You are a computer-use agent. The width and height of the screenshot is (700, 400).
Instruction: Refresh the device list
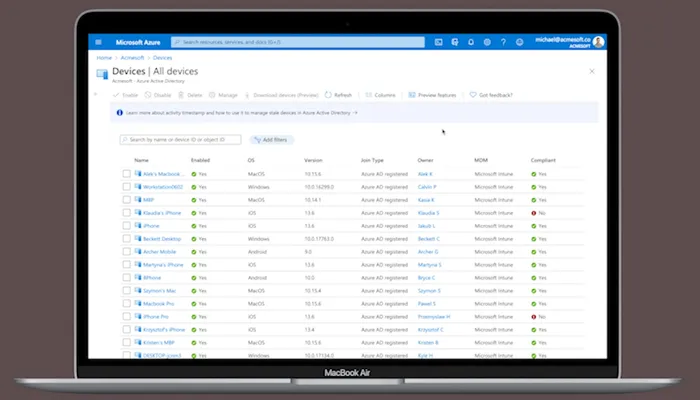(338, 95)
